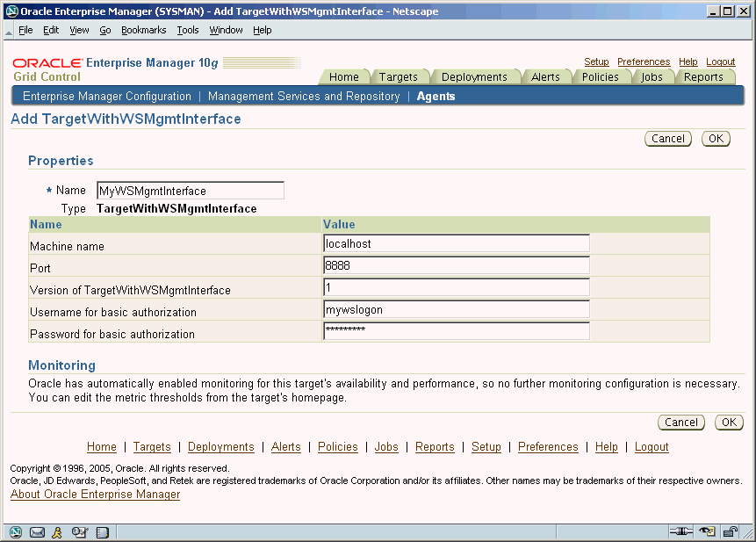Open the Instant Messenger icon in status bar
The image size is (756, 542).
click(x=57, y=531)
